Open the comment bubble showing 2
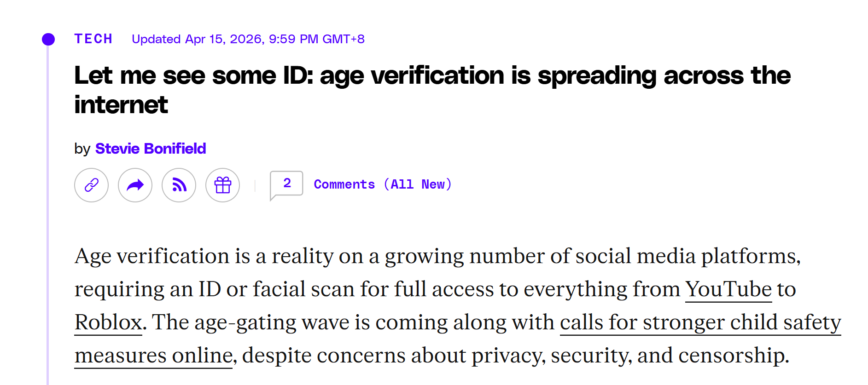 286,184
